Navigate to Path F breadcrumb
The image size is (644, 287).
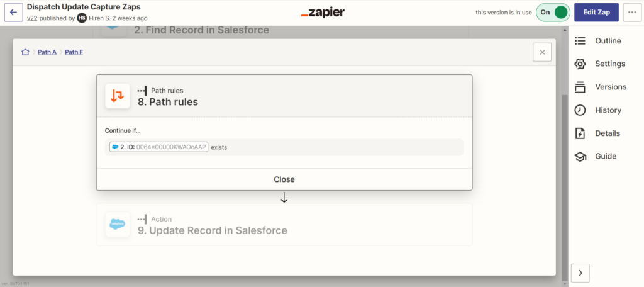[x=74, y=52]
